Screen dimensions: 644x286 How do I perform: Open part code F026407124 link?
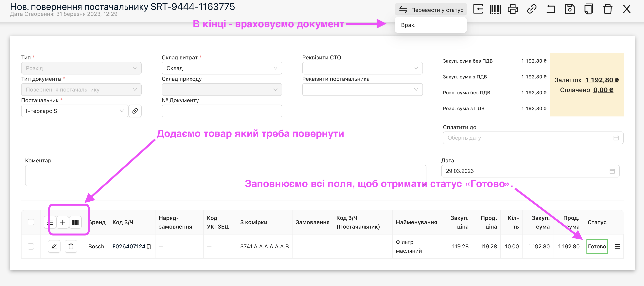(129, 246)
